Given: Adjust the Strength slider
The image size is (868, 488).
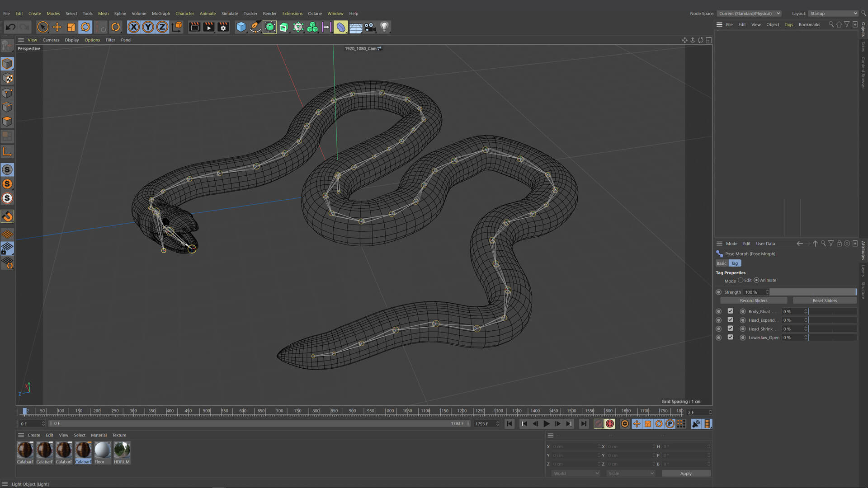Looking at the screenshot, I should tap(812, 292).
